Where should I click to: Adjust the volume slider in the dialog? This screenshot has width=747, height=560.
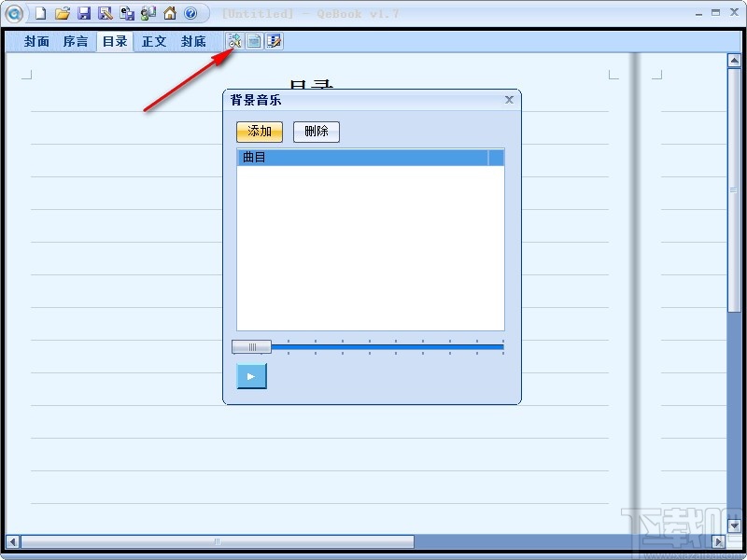pos(250,346)
